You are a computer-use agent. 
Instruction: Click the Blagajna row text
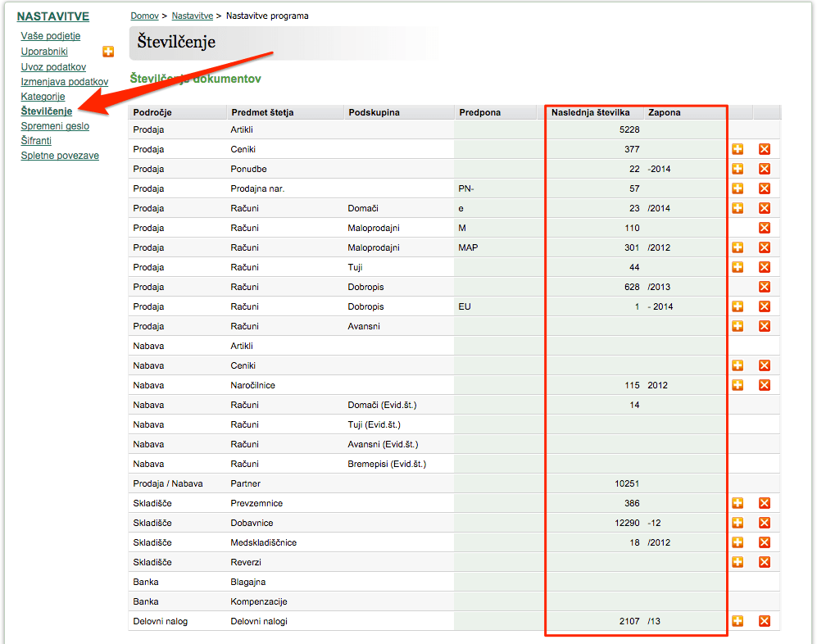[x=248, y=582]
